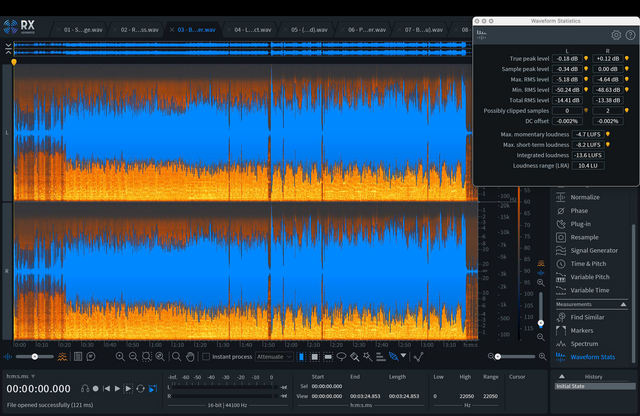Viewport: 640px width, 416px height.
Task: Jump to True peak level left marker
Action: 587,59
